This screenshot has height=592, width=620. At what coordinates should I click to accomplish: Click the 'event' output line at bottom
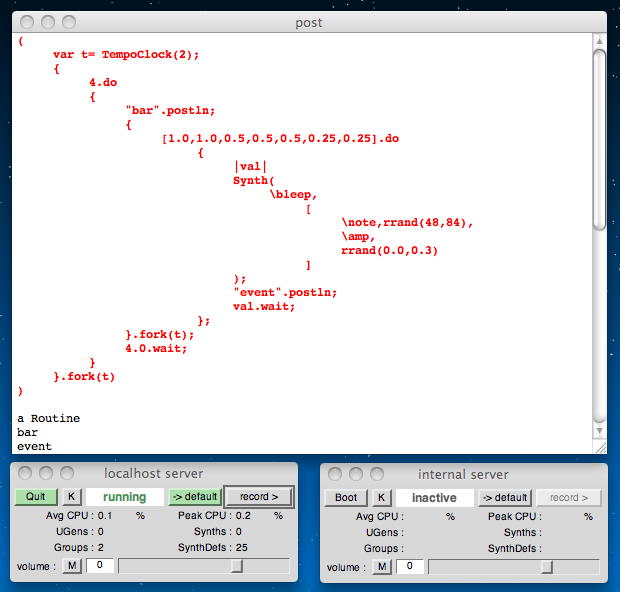pos(34,446)
